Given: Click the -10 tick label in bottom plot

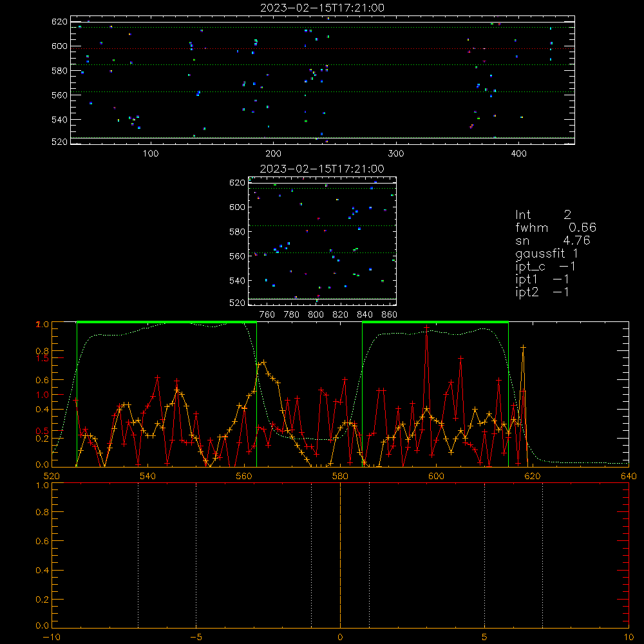Looking at the screenshot, I should coord(52,638).
